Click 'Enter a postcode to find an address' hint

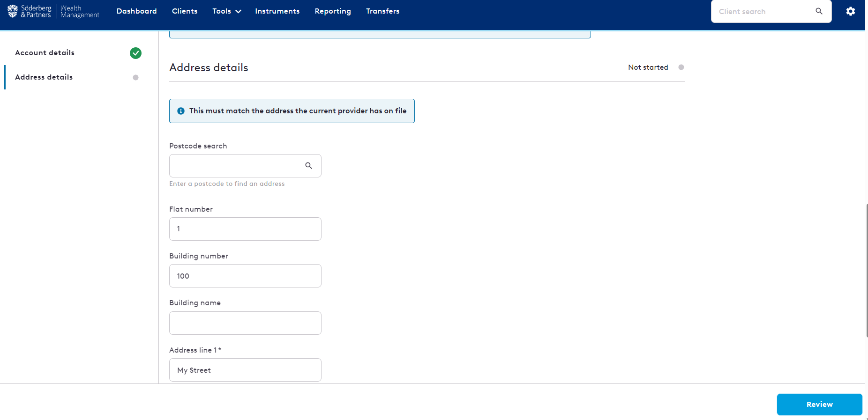click(227, 184)
